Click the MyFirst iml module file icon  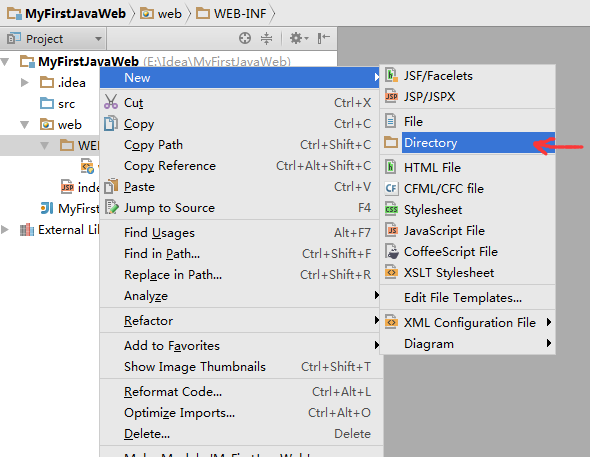click(47, 208)
